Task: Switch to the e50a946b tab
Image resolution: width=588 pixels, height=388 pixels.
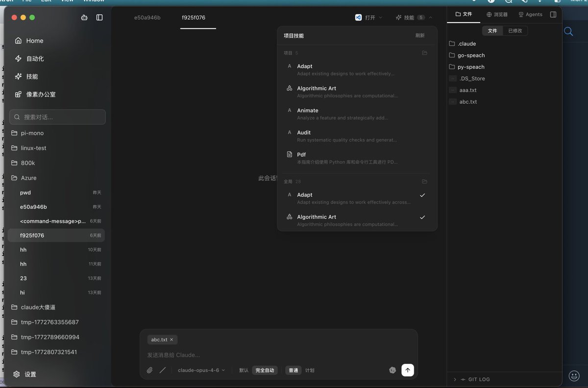Action: tap(147, 18)
